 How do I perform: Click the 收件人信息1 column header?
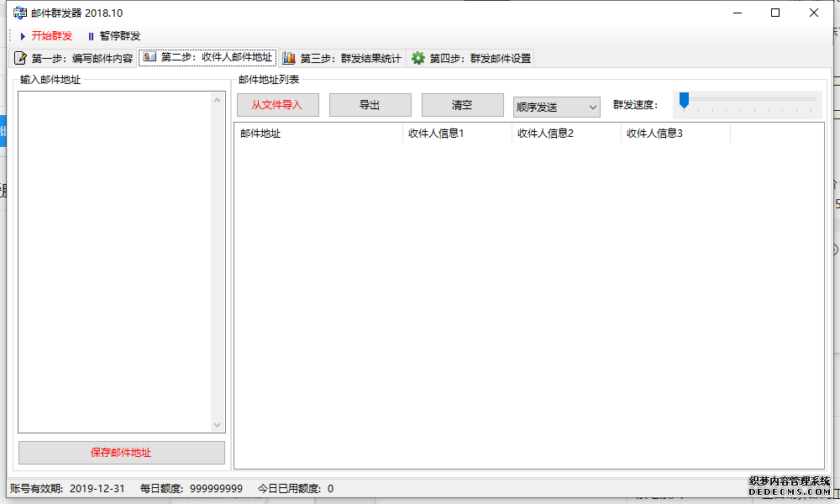coord(457,134)
